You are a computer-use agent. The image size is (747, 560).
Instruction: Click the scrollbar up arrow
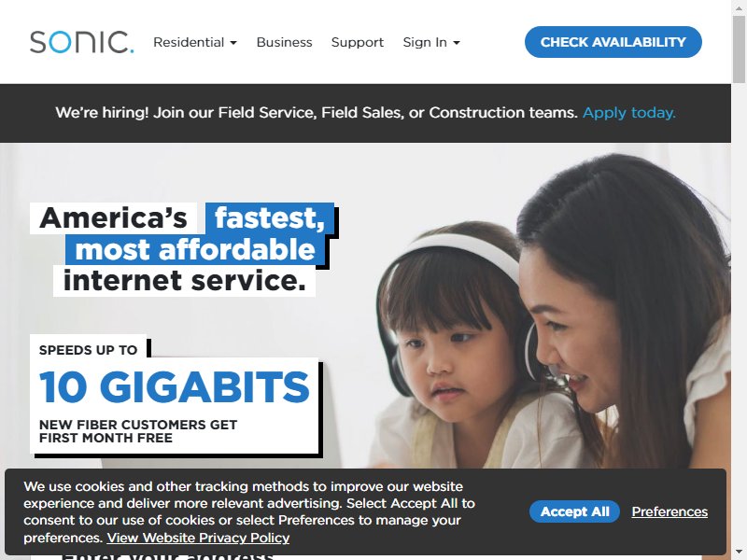[x=739, y=6]
